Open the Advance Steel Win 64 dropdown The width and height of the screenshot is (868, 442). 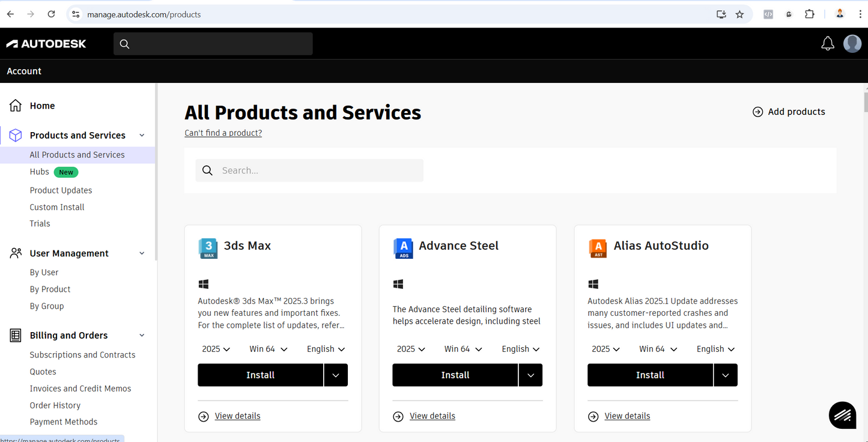pyautogui.click(x=464, y=349)
